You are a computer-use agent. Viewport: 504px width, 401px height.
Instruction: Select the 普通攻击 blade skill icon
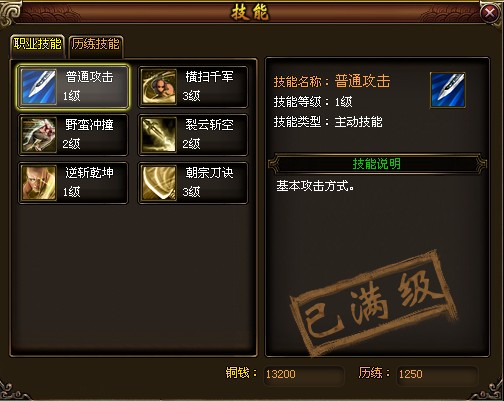[x=39, y=87]
